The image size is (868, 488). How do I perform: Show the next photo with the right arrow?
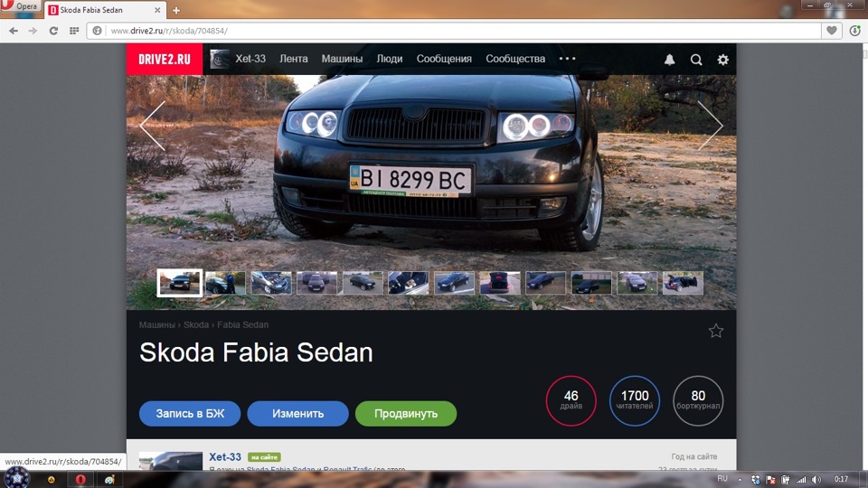coord(711,126)
